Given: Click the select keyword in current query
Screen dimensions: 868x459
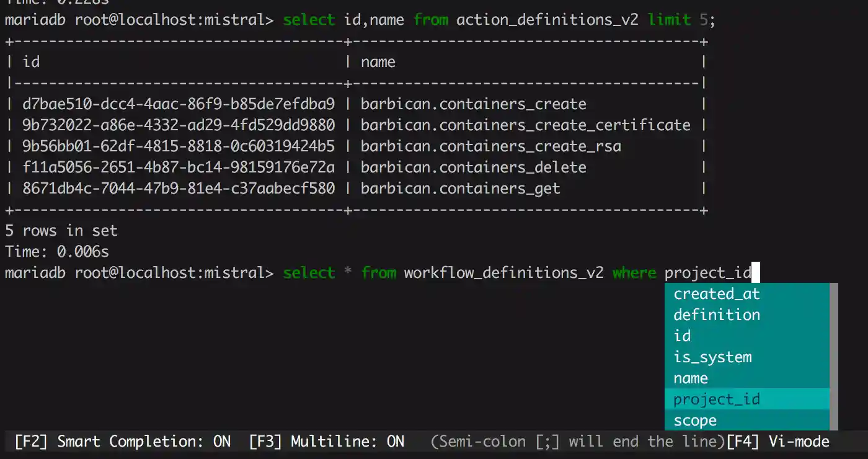Looking at the screenshot, I should 309,272.
